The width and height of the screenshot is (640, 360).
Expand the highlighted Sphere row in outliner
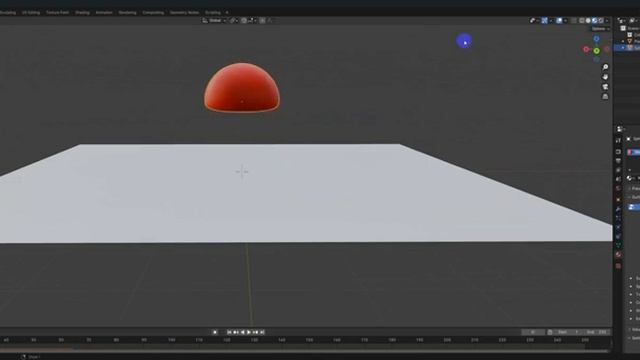point(623,48)
